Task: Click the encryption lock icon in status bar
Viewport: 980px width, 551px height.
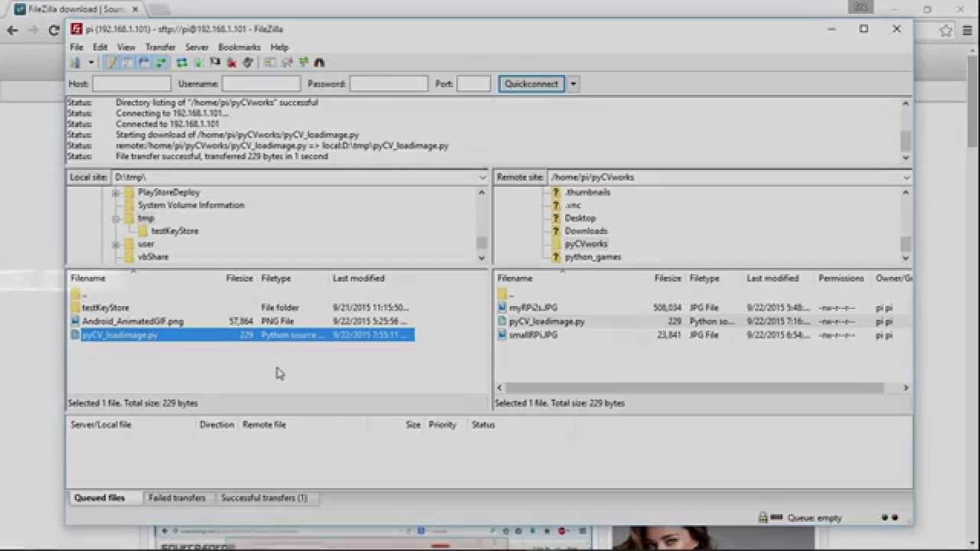Action: [762, 518]
